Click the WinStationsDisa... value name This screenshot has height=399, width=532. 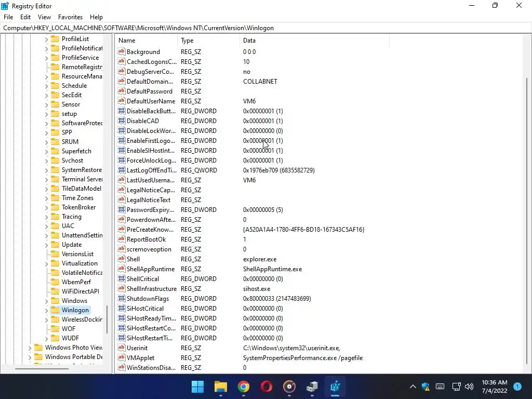click(x=151, y=367)
